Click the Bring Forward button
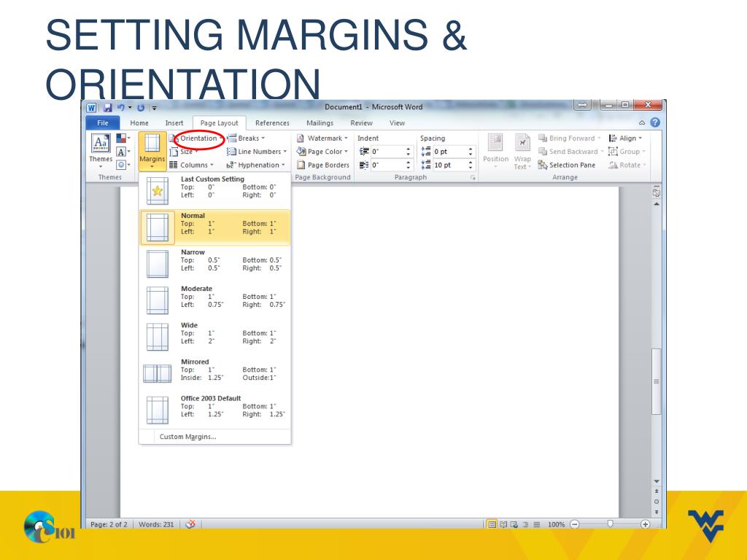This screenshot has width=747, height=560. click(x=570, y=138)
